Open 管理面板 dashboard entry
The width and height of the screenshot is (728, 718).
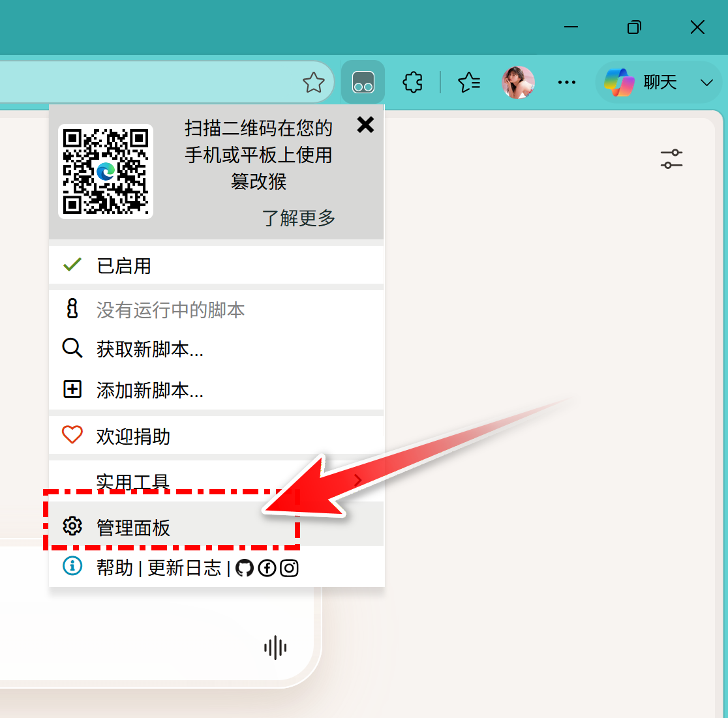134,527
